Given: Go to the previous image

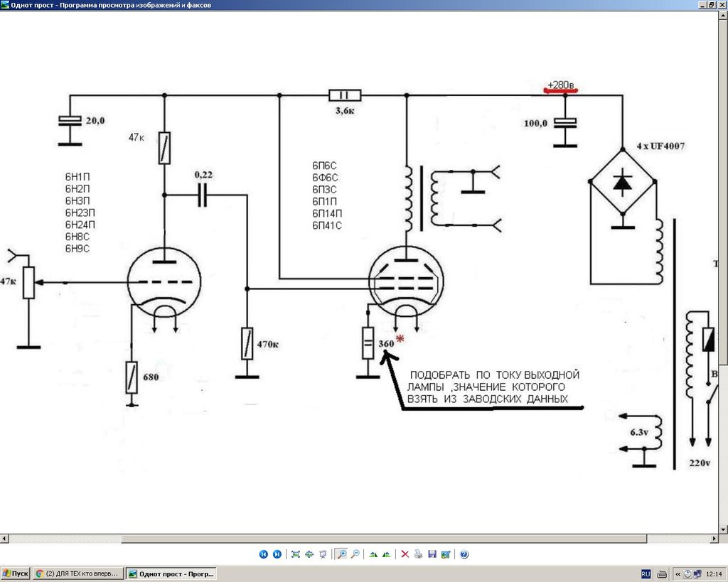Looking at the screenshot, I should tap(263, 554).
